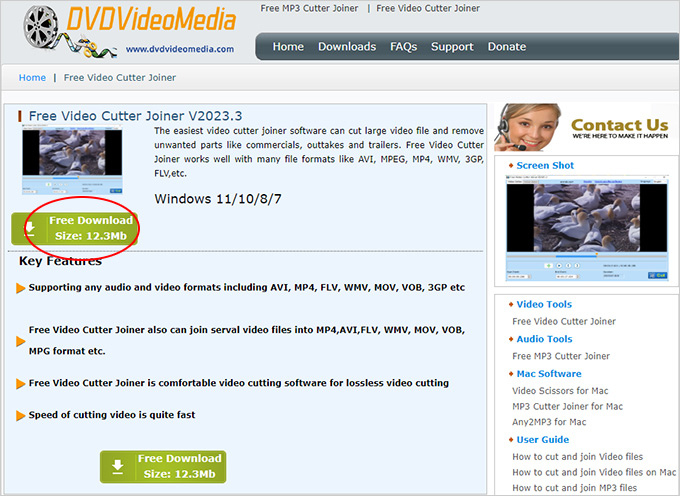
Task: Open sidebar Free MP3 Cutter Joiner link
Action: click(561, 356)
